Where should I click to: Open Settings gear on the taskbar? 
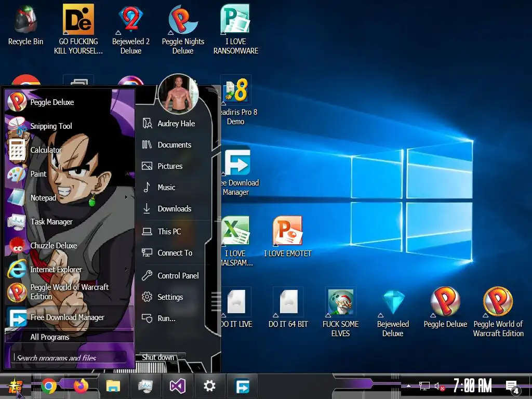coord(209,386)
